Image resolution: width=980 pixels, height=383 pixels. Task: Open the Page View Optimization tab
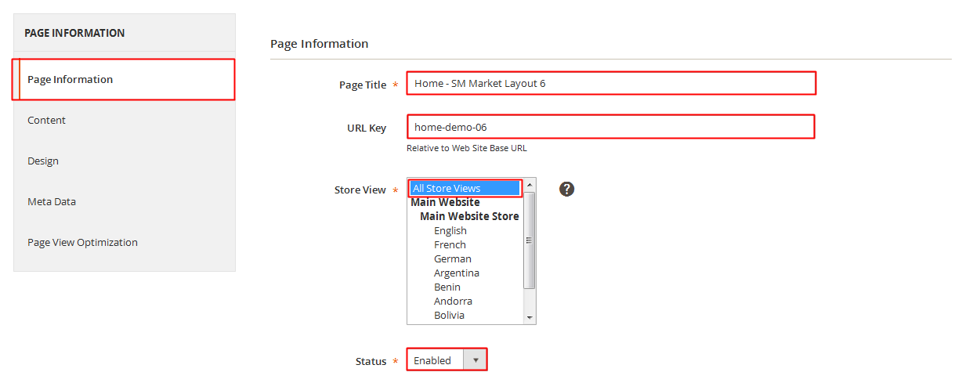(124, 242)
